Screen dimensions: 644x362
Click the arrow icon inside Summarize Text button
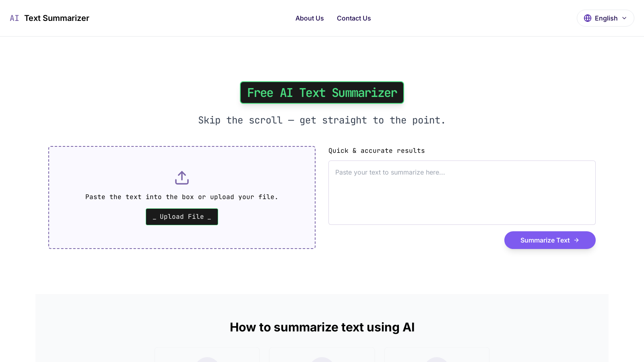coord(576,240)
